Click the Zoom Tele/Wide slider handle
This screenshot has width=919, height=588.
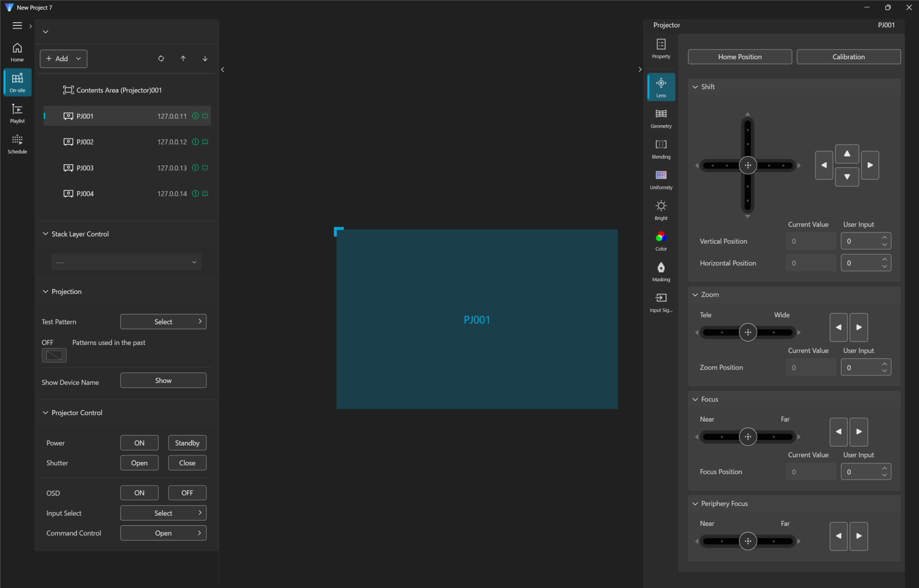pyautogui.click(x=747, y=332)
